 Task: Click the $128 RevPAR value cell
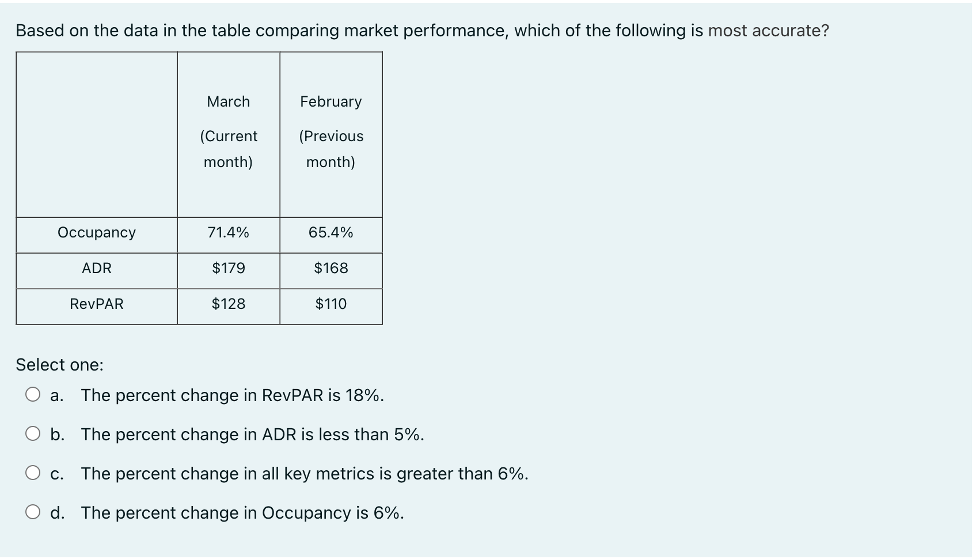tap(229, 304)
